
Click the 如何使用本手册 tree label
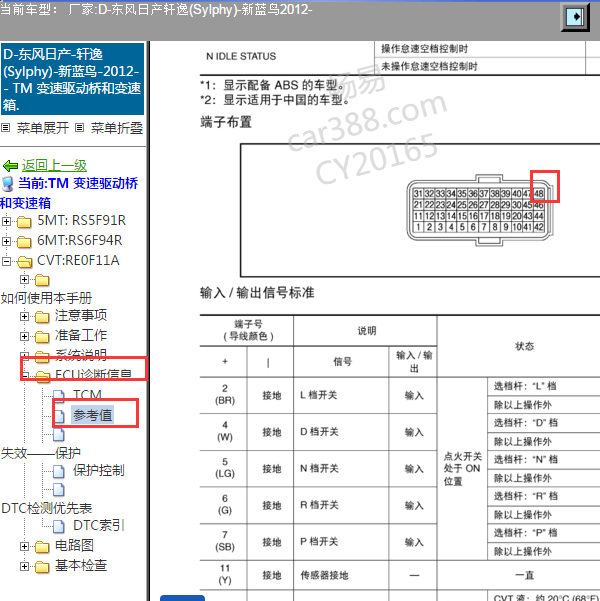click(x=46, y=298)
